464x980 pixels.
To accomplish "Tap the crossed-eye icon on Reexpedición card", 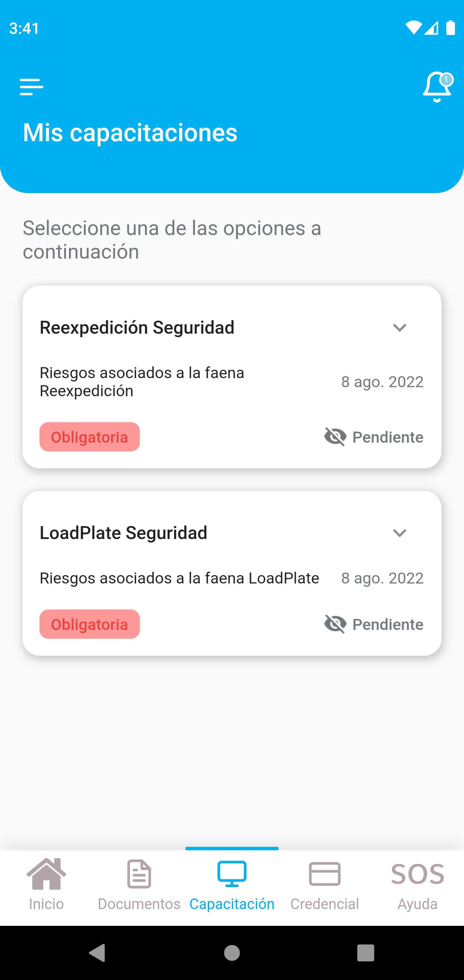I will coord(335,437).
